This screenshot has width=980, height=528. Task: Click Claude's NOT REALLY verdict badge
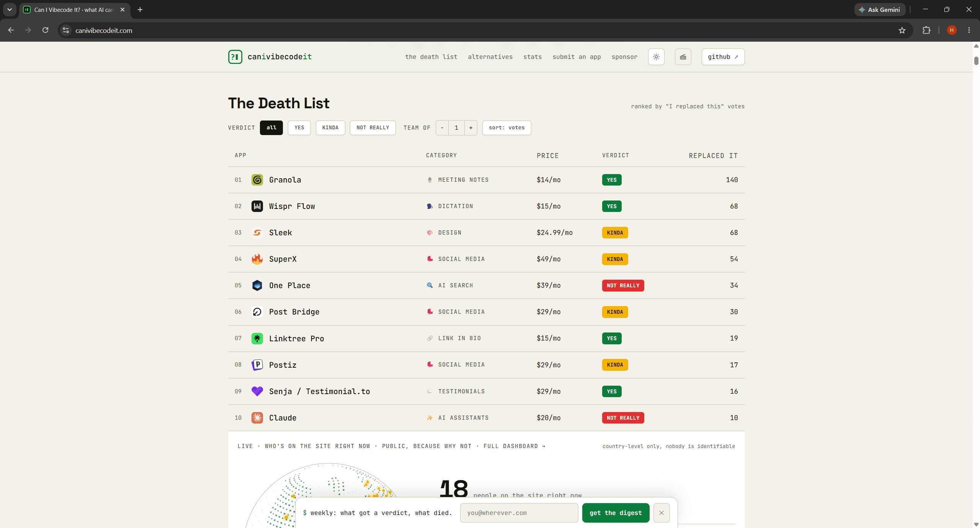coord(623,418)
